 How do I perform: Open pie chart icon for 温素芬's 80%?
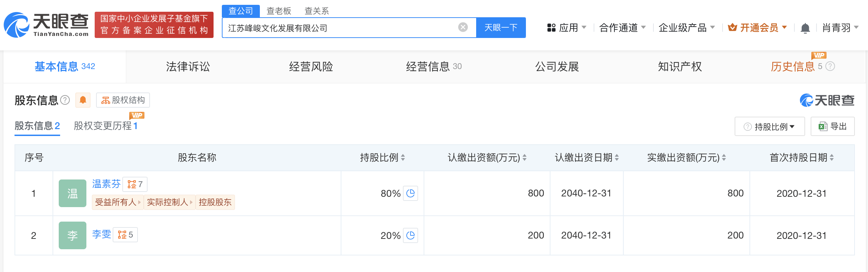coord(411,193)
